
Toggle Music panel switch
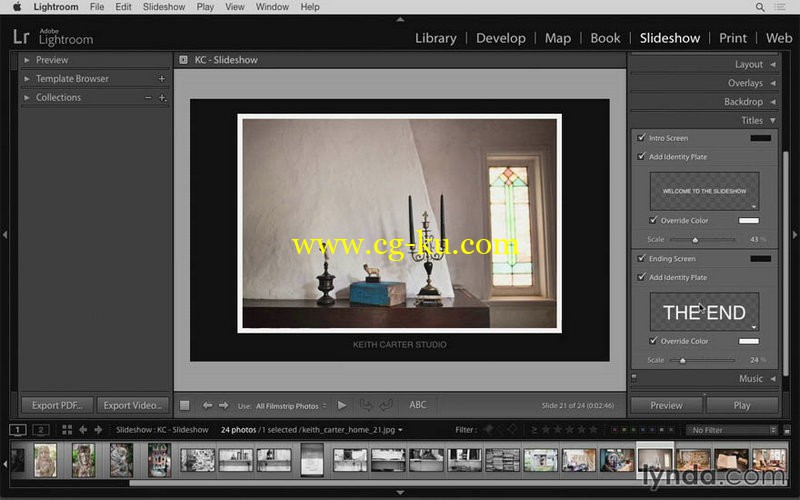point(634,378)
